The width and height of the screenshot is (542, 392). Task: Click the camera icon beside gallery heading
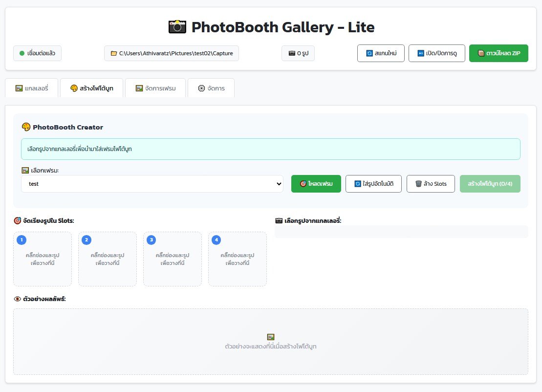279,220
